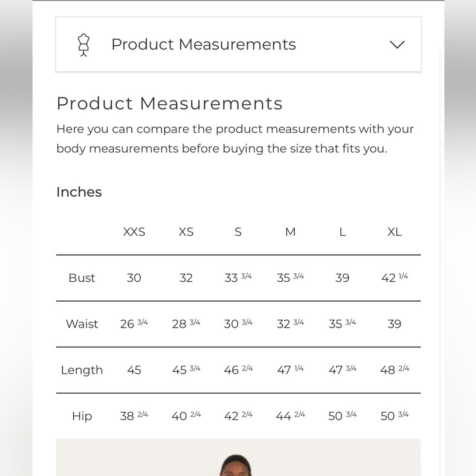Select the XXS size column header
The height and width of the screenshot is (476, 476).
click(x=134, y=232)
